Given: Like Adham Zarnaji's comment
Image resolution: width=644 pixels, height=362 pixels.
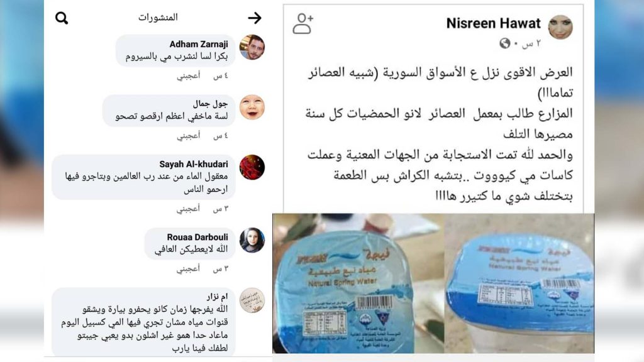Looking at the screenshot, I should (189, 76).
